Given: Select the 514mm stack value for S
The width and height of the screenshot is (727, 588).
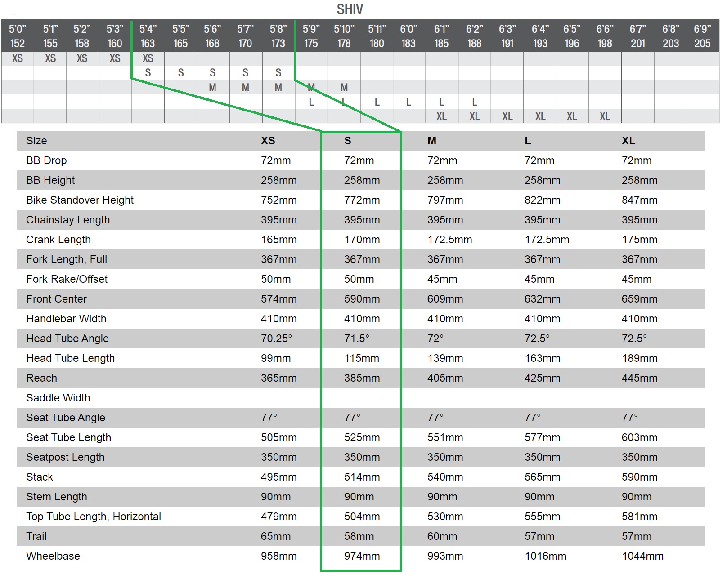Looking at the screenshot, I should 362,477.
